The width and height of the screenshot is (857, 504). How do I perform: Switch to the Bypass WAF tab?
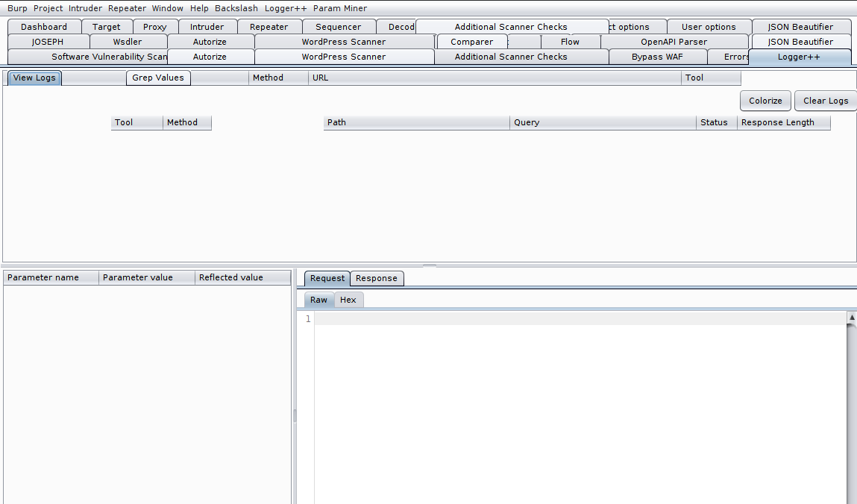coord(656,56)
